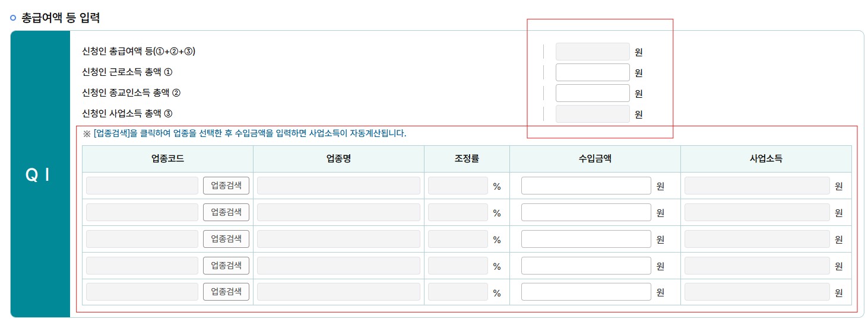Open 업종검색 in the second table row
The width and height of the screenshot is (868, 319).
click(226, 212)
